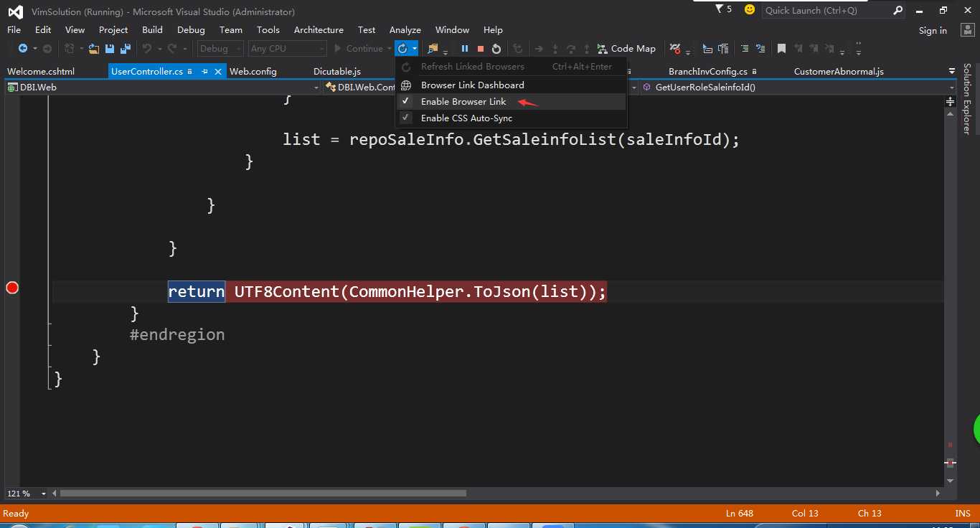Open the Continue button dropdown arrow
This screenshot has height=528, width=980.
pyautogui.click(x=389, y=49)
